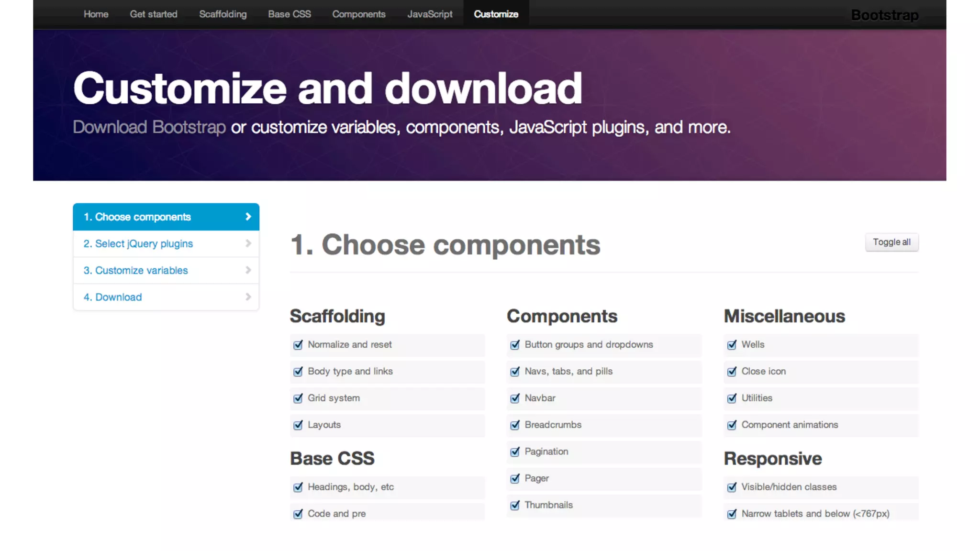
Task: Click chevron beside Customize variables
Action: click(248, 270)
